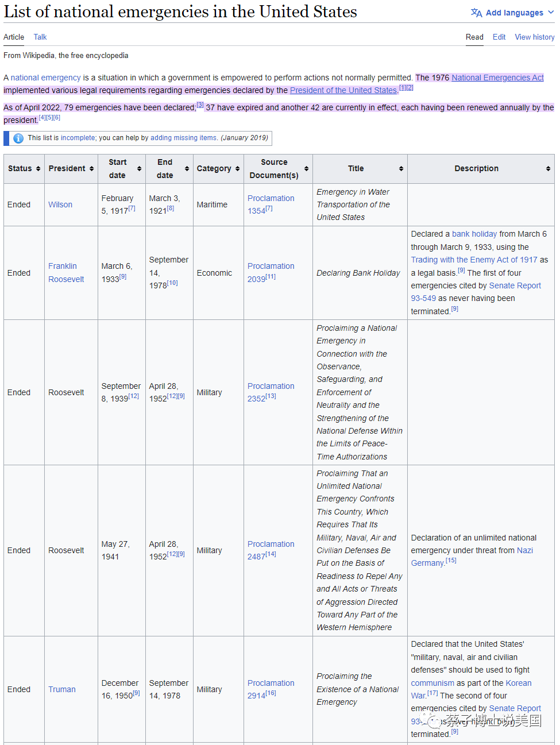Follow the bank holiday link
This screenshot has height=745, width=560.
[x=474, y=234]
